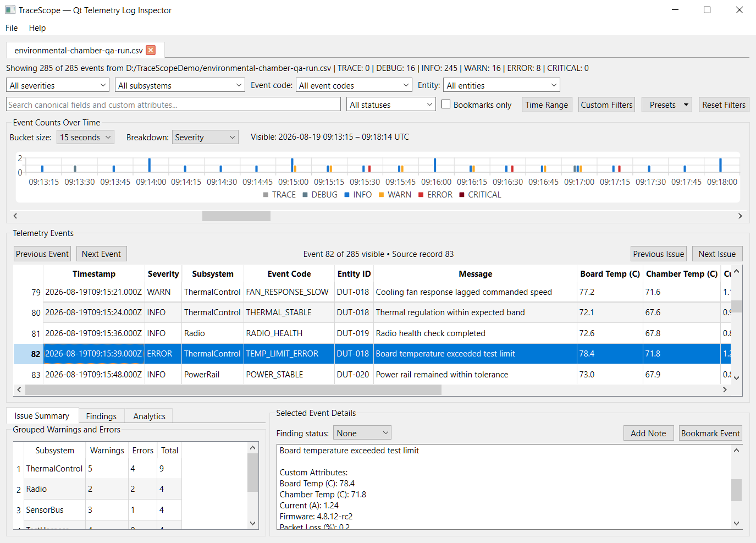Click the TraceScope app icon in title bar

[10, 10]
